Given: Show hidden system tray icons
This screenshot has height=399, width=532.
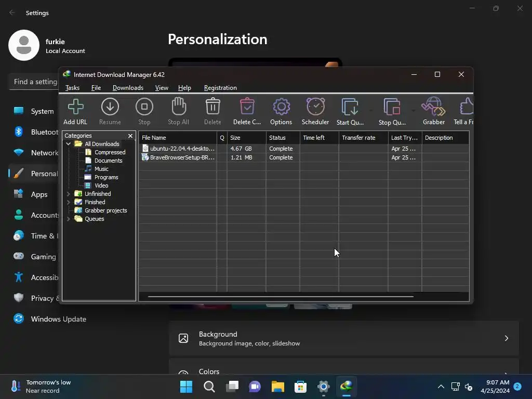Looking at the screenshot, I should [x=441, y=387].
